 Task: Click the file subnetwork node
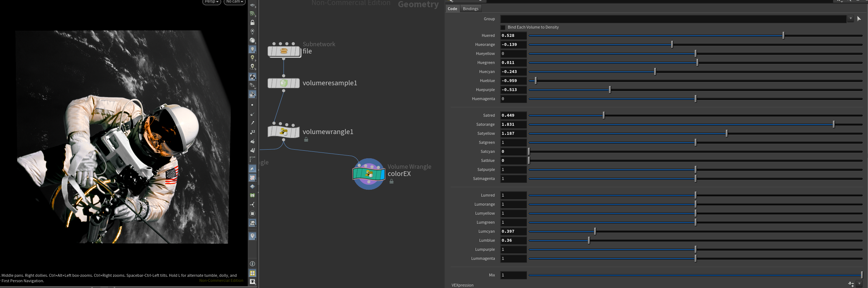[x=284, y=51]
